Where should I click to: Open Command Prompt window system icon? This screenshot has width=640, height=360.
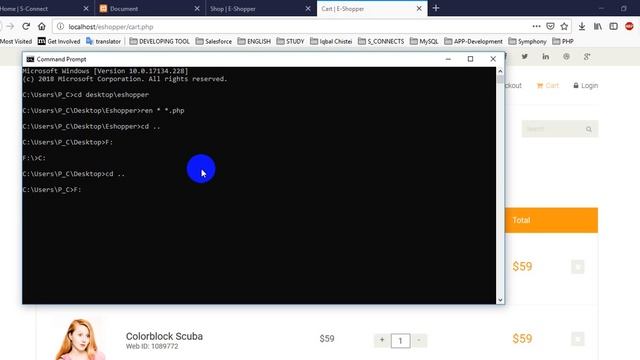pos(30,59)
